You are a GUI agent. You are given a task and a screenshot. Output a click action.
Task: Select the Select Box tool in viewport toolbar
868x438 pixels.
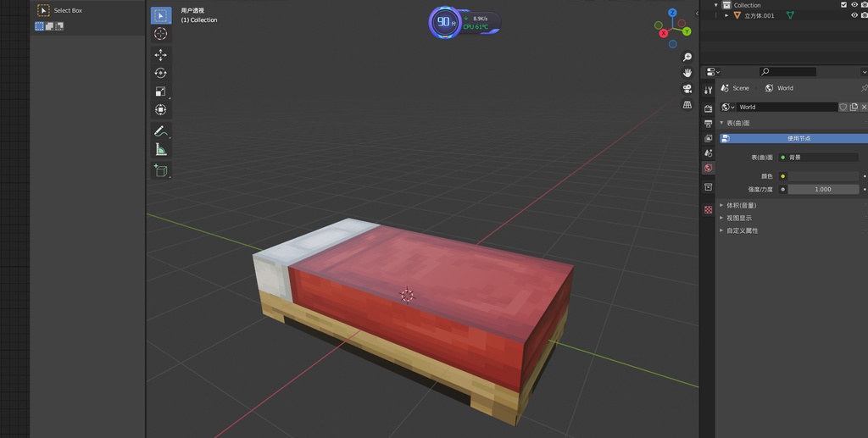(x=160, y=15)
